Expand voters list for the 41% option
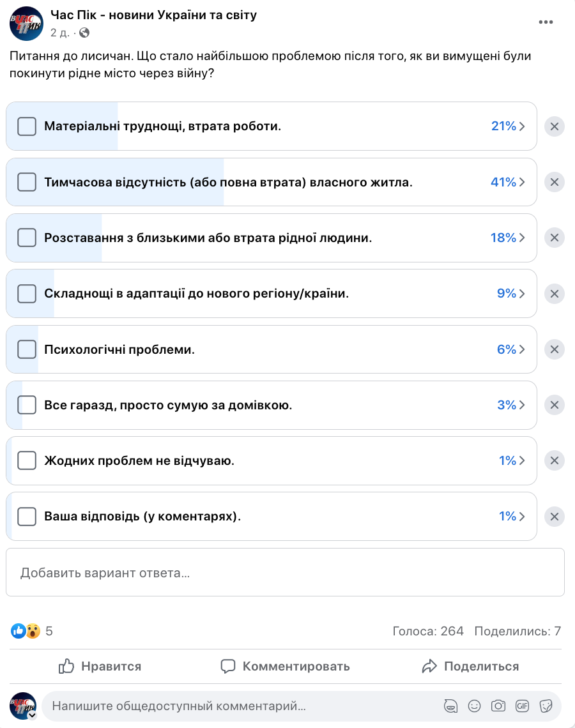 [508, 182]
